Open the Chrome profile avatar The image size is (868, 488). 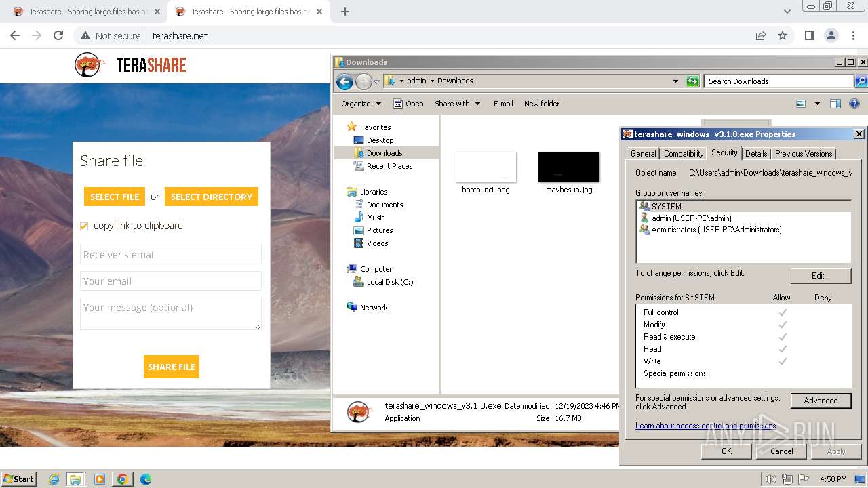click(831, 35)
